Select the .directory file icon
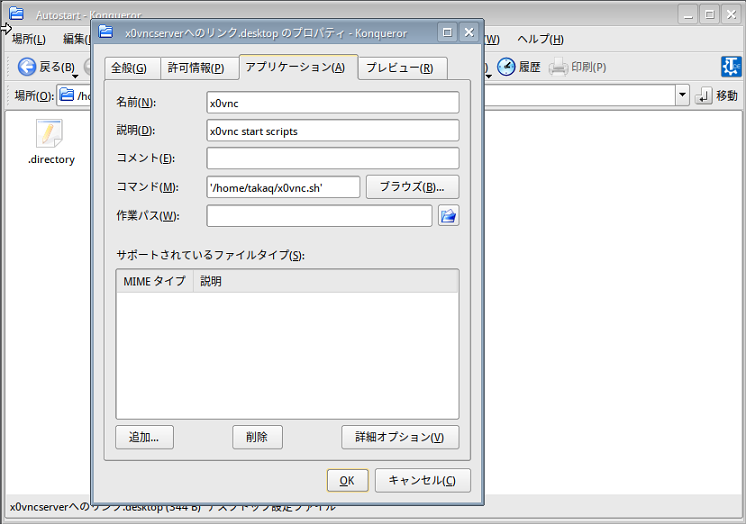746x525 pixels. (49, 134)
